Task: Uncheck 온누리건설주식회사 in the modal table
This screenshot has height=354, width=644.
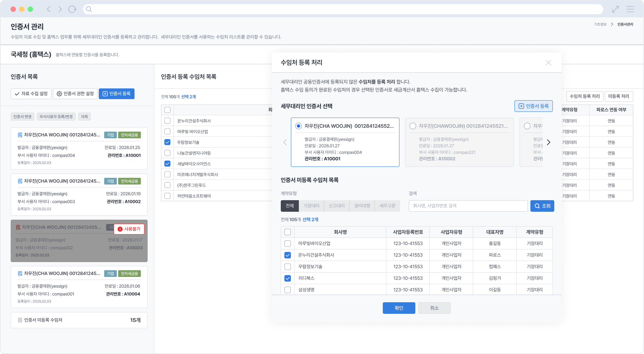Action: 288,255
